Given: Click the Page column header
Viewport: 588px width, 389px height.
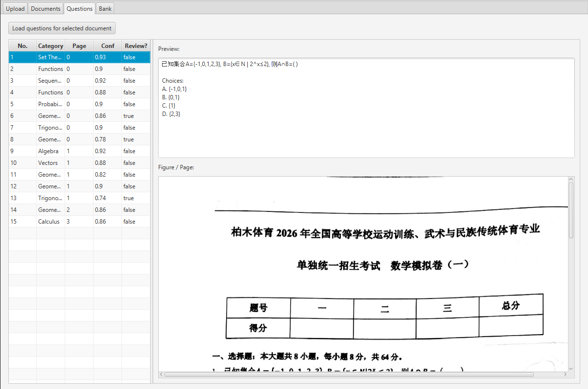Looking at the screenshot, I should [79, 46].
